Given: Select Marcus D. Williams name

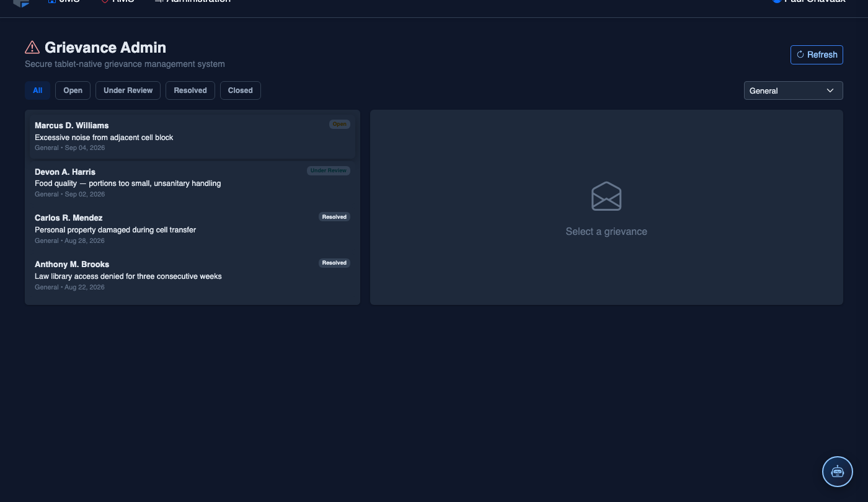Looking at the screenshot, I should point(72,125).
